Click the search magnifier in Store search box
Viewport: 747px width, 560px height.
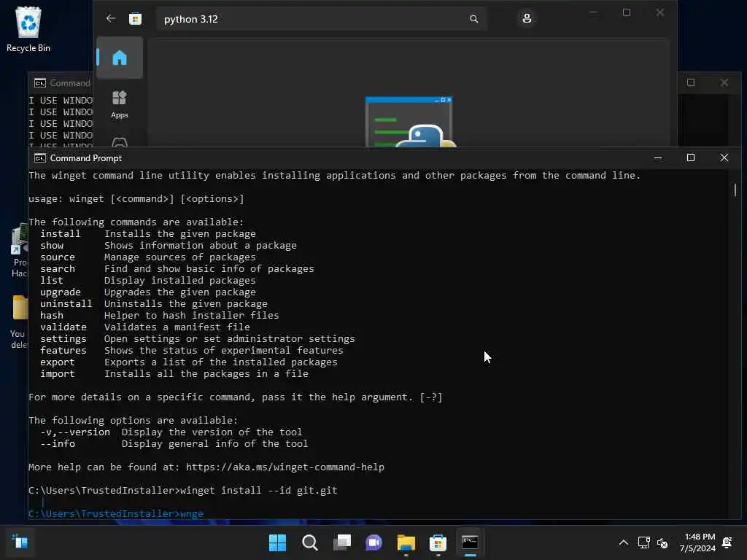(x=473, y=18)
